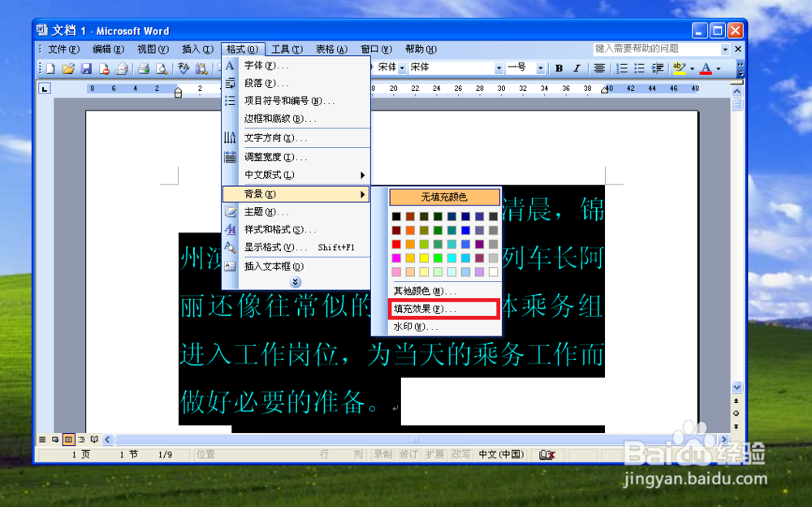This screenshot has width=812, height=507.
Task: Click the New Blank Document icon
Action: [x=50, y=68]
